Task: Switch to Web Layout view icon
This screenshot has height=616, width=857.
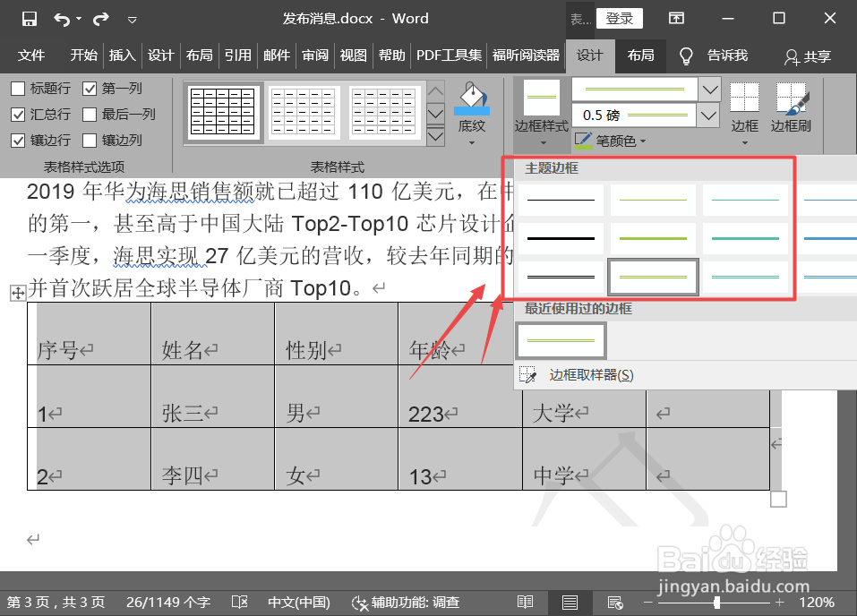Action: point(615,603)
